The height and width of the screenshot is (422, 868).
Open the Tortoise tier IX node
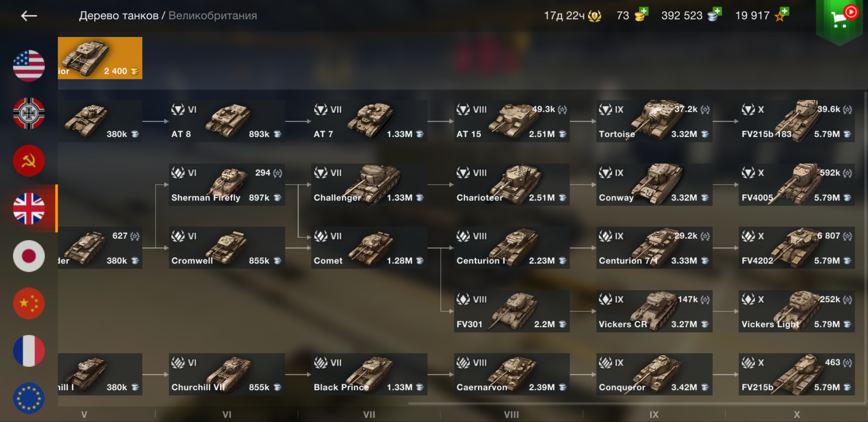(x=654, y=121)
